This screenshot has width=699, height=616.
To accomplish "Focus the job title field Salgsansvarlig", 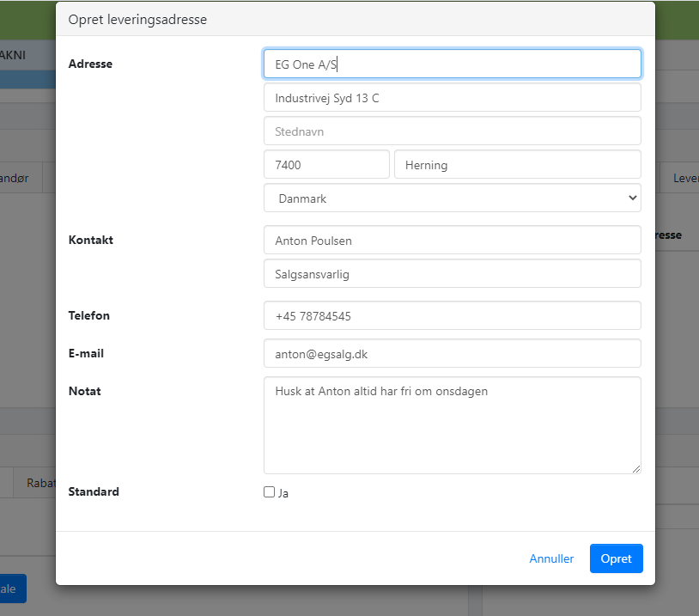I will (452, 274).
